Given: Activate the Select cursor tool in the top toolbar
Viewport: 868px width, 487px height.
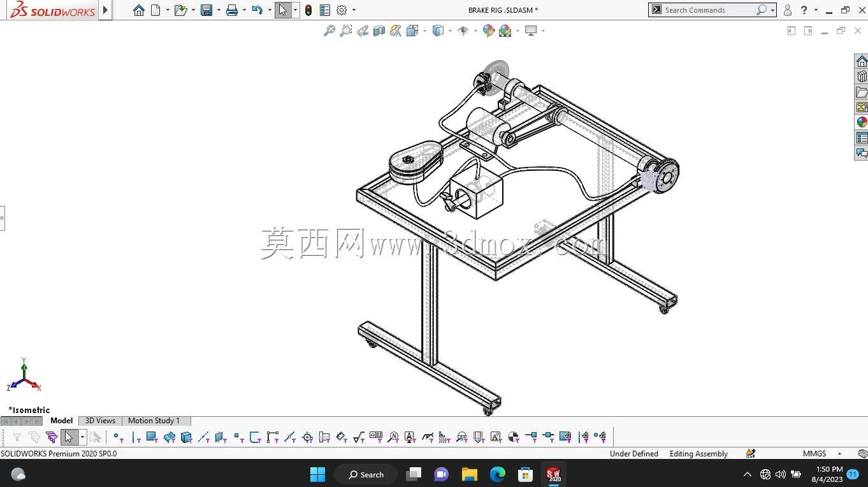Looking at the screenshot, I should 283,10.
